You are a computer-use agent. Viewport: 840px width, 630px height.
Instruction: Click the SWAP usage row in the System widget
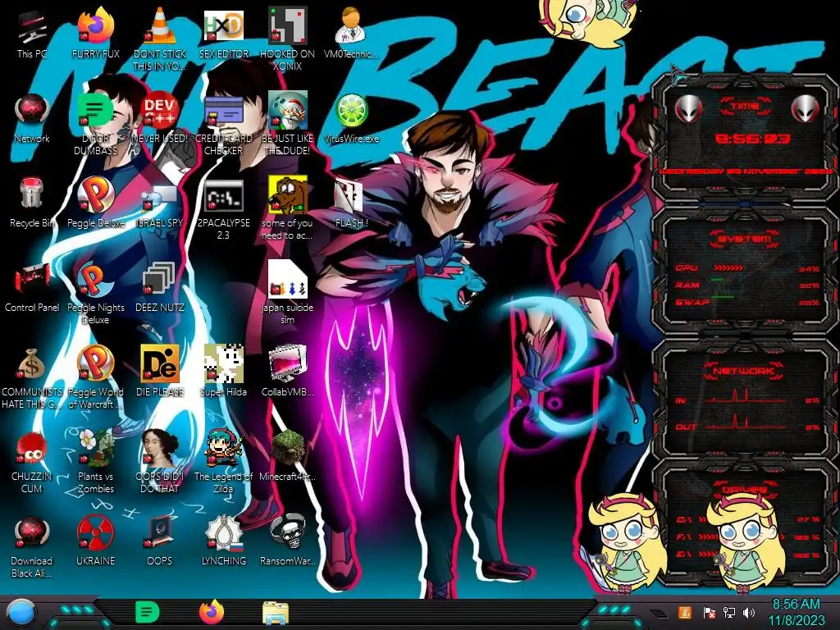click(748, 302)
